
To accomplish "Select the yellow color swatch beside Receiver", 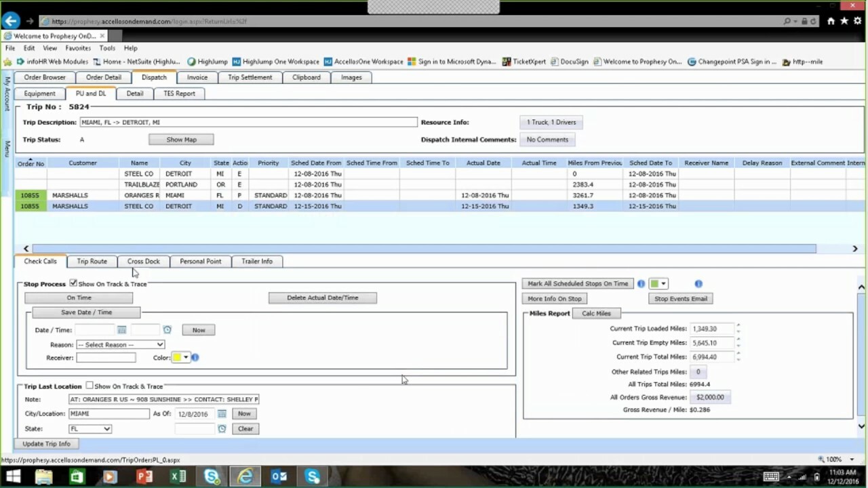I will click(178, 357).
